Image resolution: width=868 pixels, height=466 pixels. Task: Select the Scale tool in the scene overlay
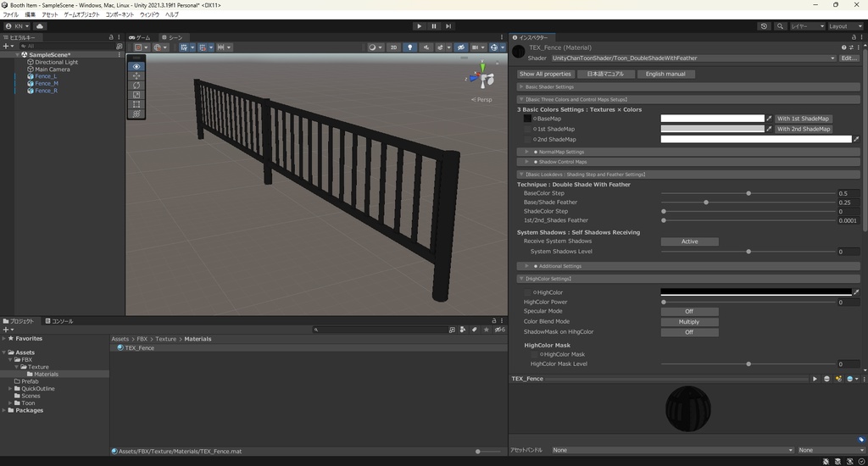[x=136, y=95]
